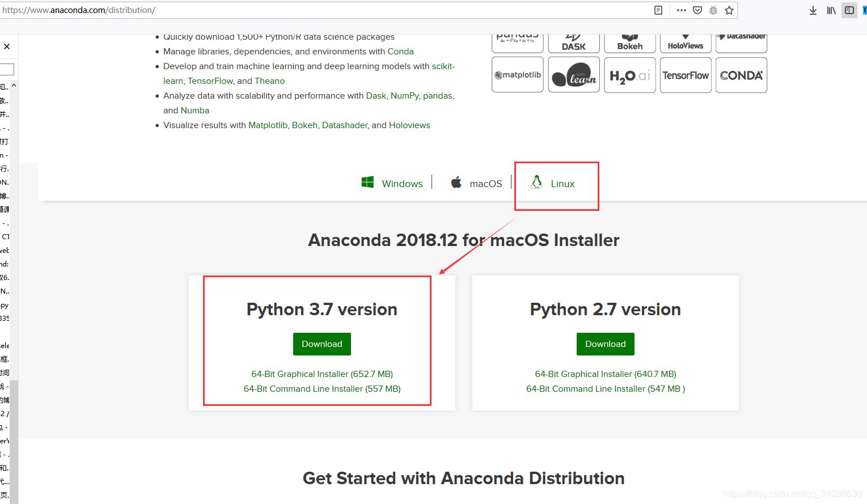Follow the Datashader text link
The image size is (867, 504).
[345, 125]
